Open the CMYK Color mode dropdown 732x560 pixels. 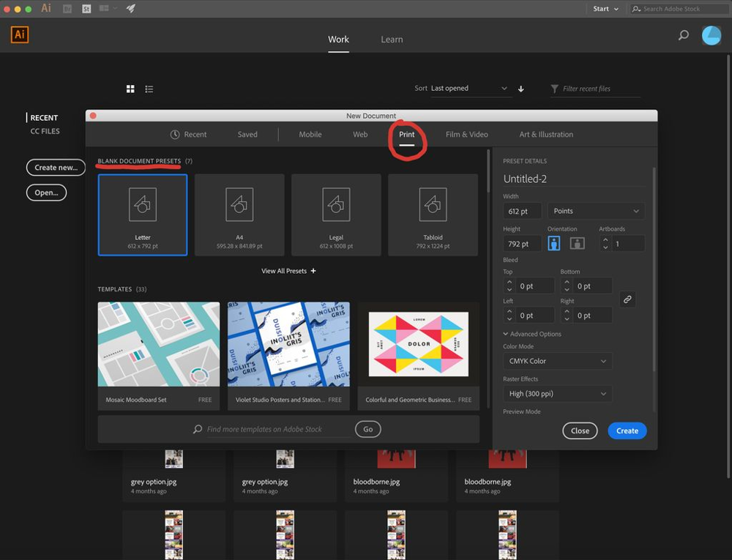coord(557,361)
